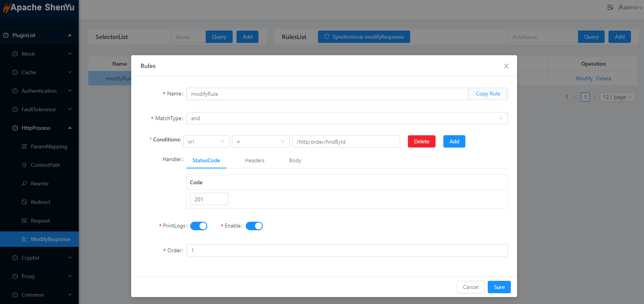Open the condition operator dropdown
Screen dimensions: 644x304
(260, 141)
